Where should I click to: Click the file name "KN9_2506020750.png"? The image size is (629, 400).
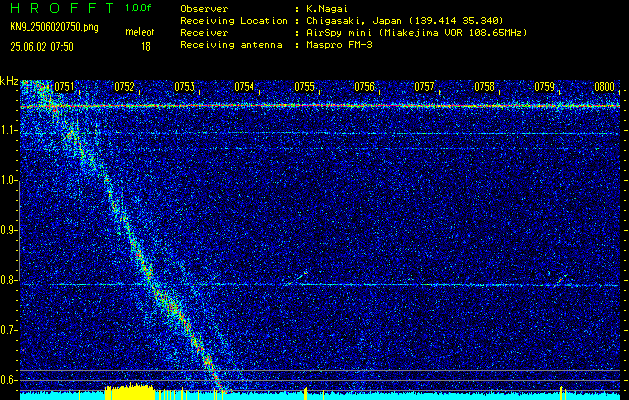pos(54,27)
